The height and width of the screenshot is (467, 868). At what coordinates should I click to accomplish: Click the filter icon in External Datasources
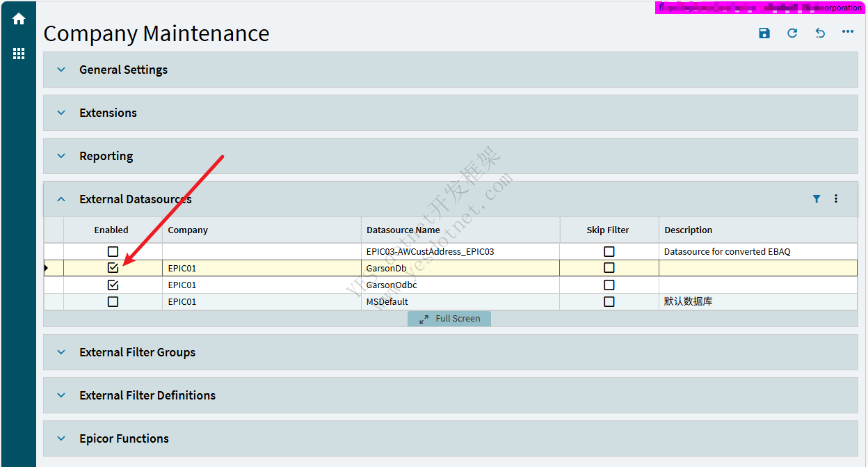[817, 199]
